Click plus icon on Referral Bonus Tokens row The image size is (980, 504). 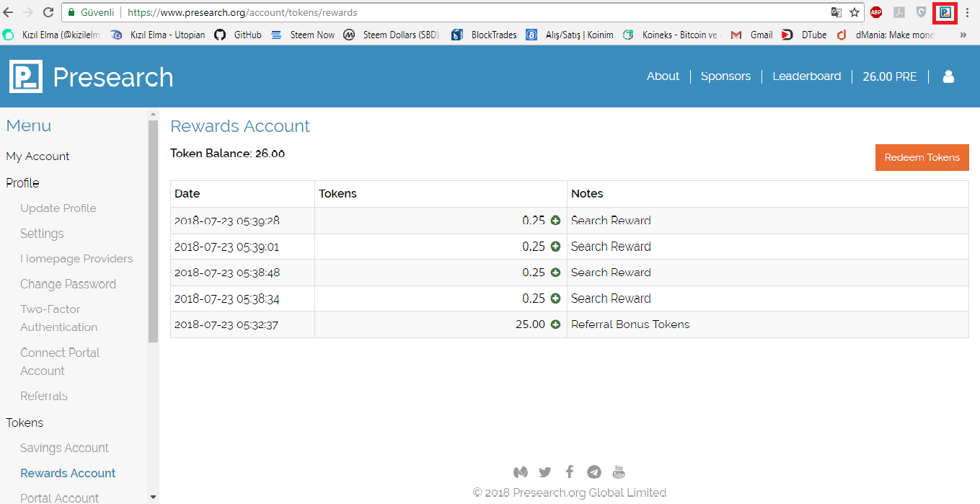pos(555,324)
